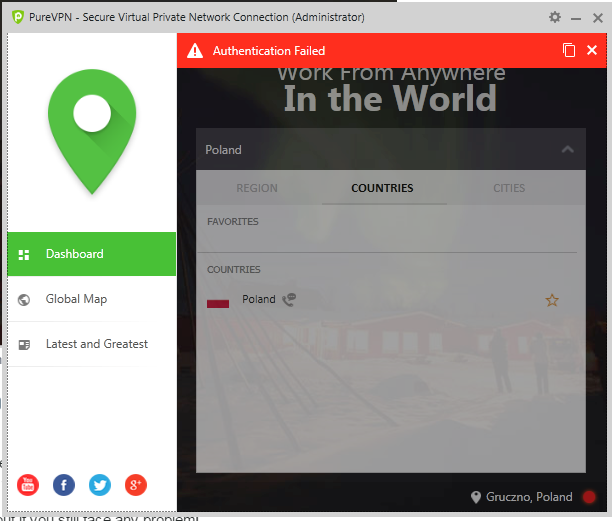Image resolution: width=614 pixels, height=521 pixels.
Task: Open the settings gear in title bar
Action: (554, 17)
